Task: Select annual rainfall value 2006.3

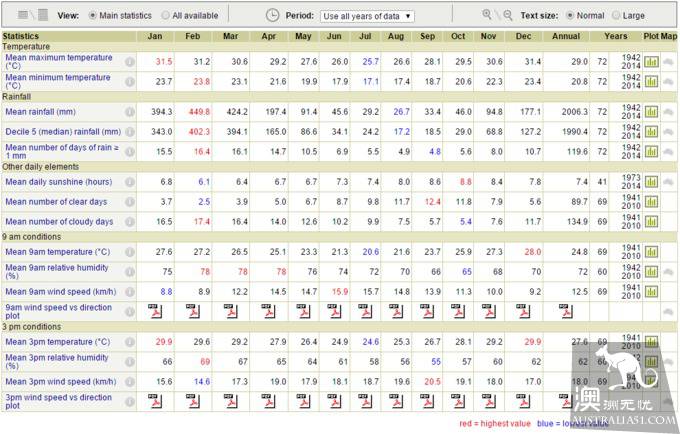Action: (575, 112)
